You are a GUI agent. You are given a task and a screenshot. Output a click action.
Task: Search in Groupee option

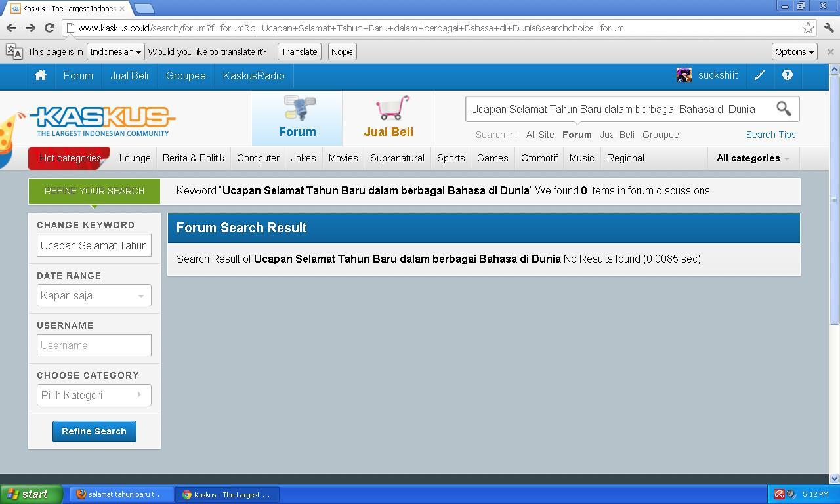(661, 135)
